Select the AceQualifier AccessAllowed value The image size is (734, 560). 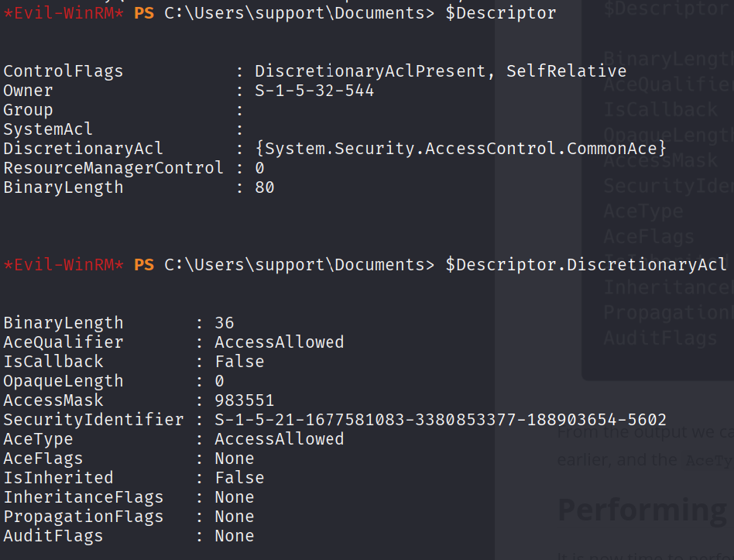tap(280, 342)
